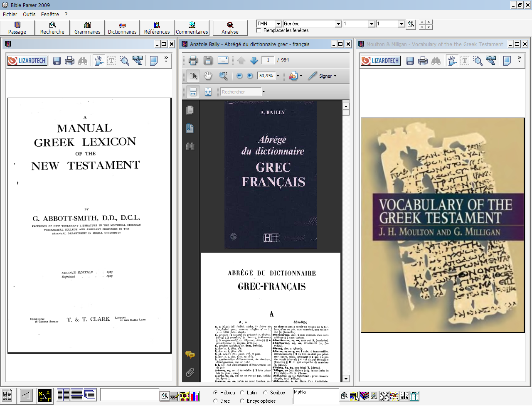Zoom in the Bailly PDF
Image resolution: width=532 pixels, height=406 pixels.
pos(250,76)
